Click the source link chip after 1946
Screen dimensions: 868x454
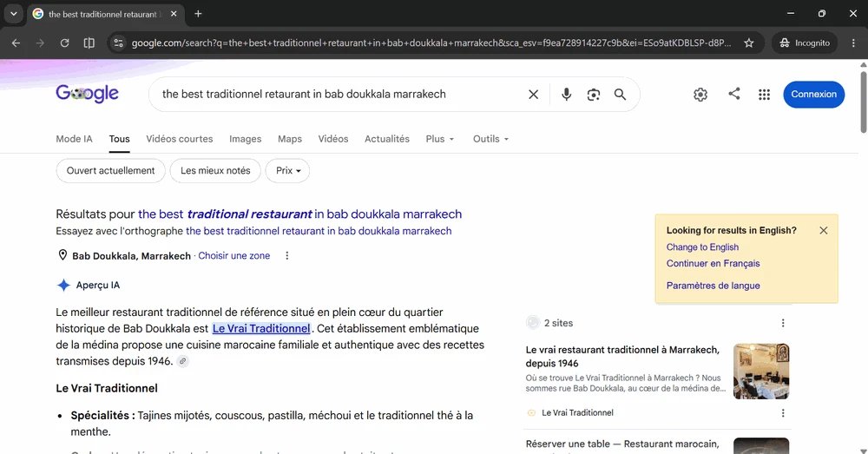[182, 361]
